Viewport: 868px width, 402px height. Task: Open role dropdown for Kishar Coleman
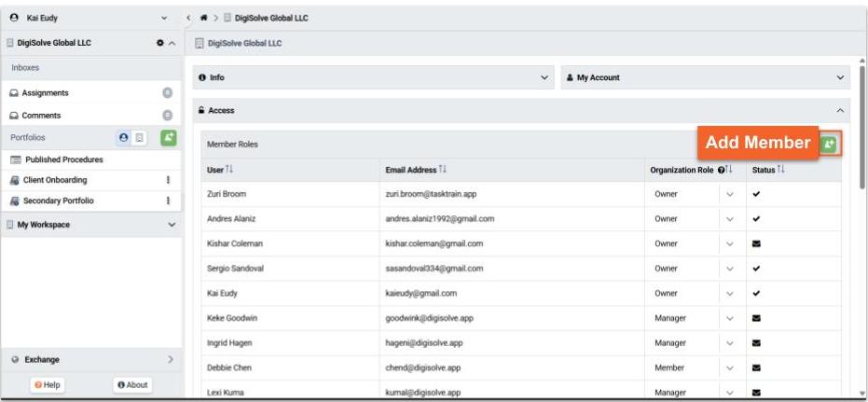click(x=730, y=243)
